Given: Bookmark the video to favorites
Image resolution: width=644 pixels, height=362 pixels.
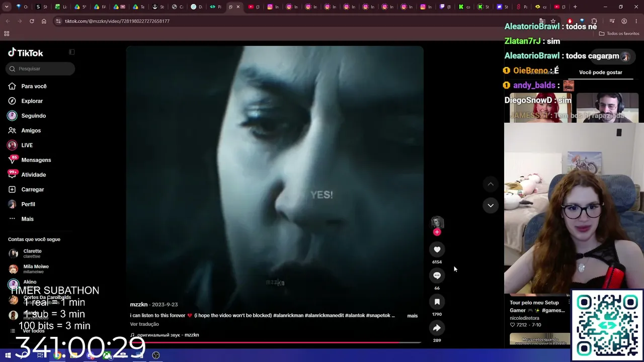Looking at the screenshot, I should coord(437,302).
